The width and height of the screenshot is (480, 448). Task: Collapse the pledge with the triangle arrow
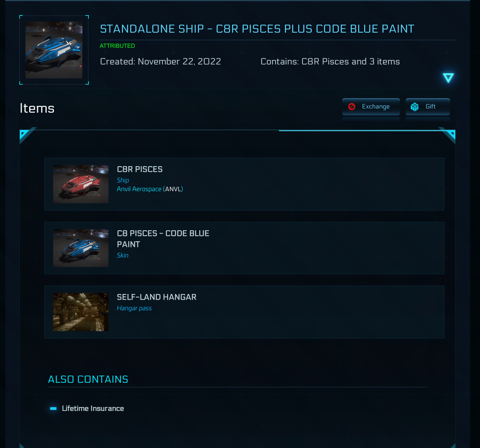tap(448, 78)
